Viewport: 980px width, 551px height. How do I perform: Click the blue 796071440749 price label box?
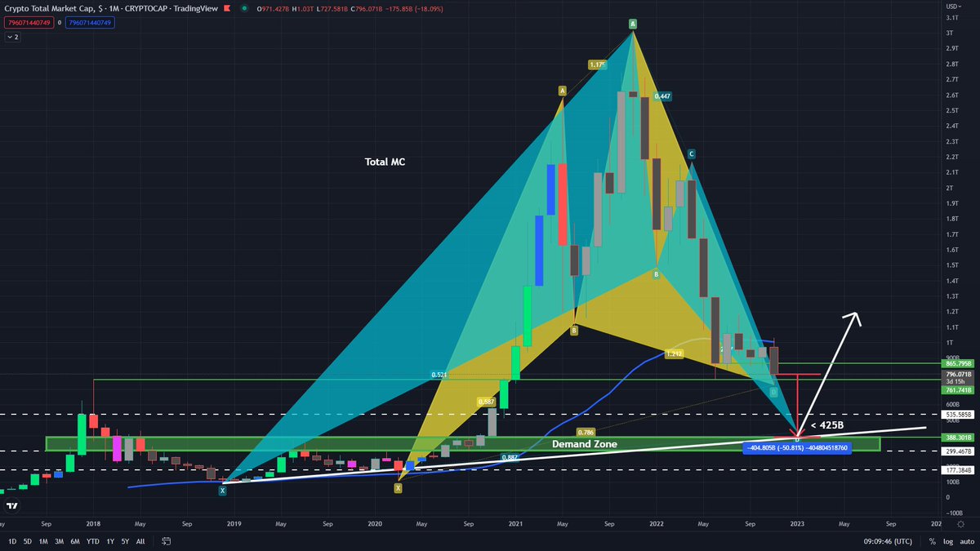coord(91,23)
